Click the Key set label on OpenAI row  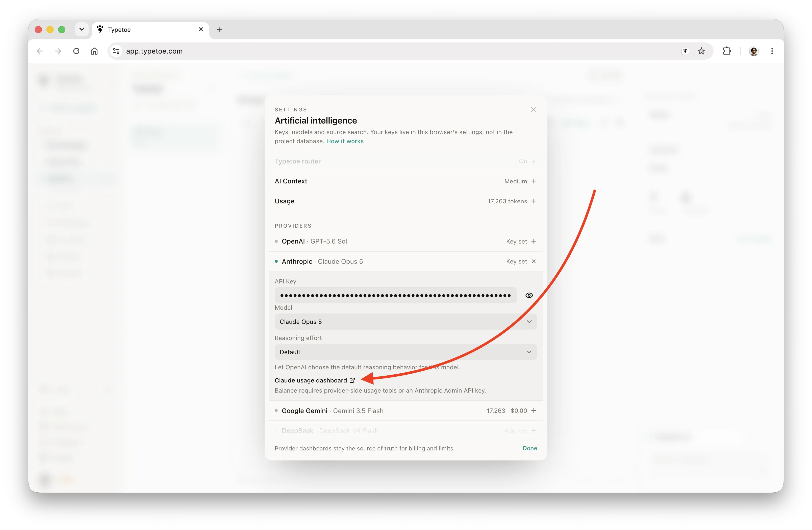(516, 241)
